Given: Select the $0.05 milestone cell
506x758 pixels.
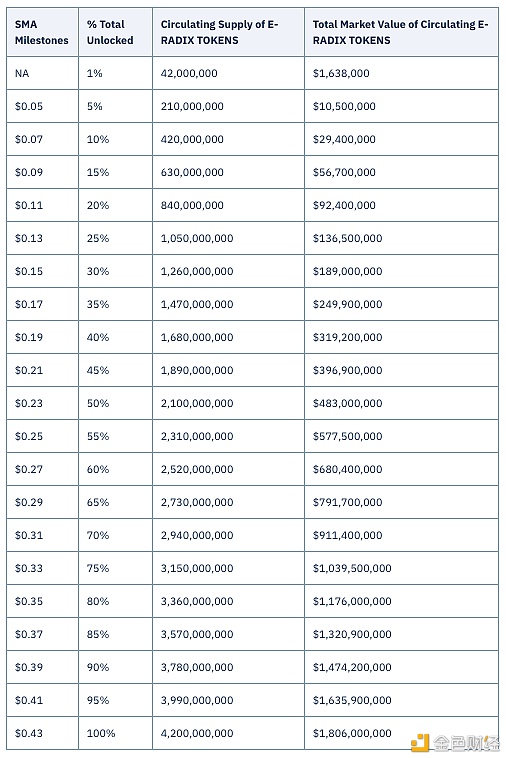Looking at the screenshot, I should pos(42,106).
